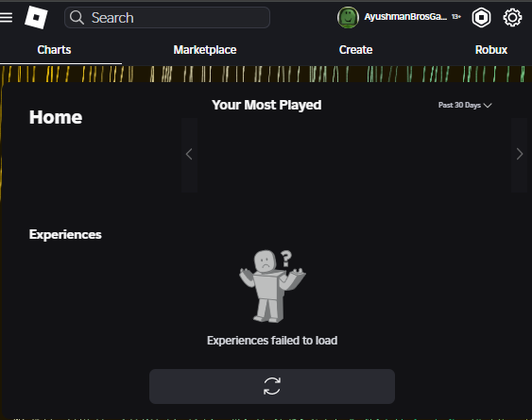The height and width of the screenshot is (420, 532).
Task: Switch to the Charts tab
Action: [x=54, y=50]
